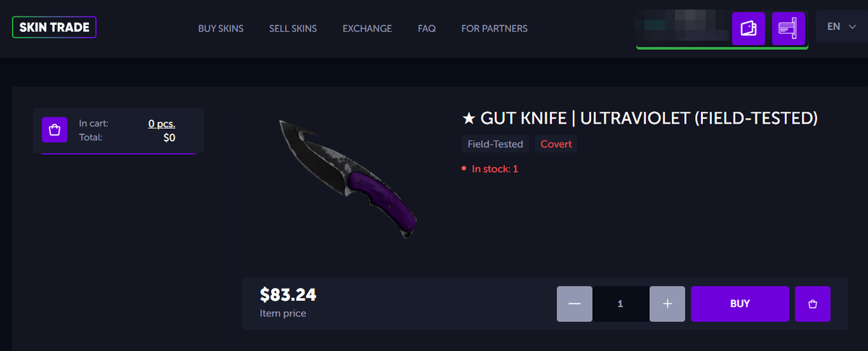Open the payment card icon button

coord(788,28)
